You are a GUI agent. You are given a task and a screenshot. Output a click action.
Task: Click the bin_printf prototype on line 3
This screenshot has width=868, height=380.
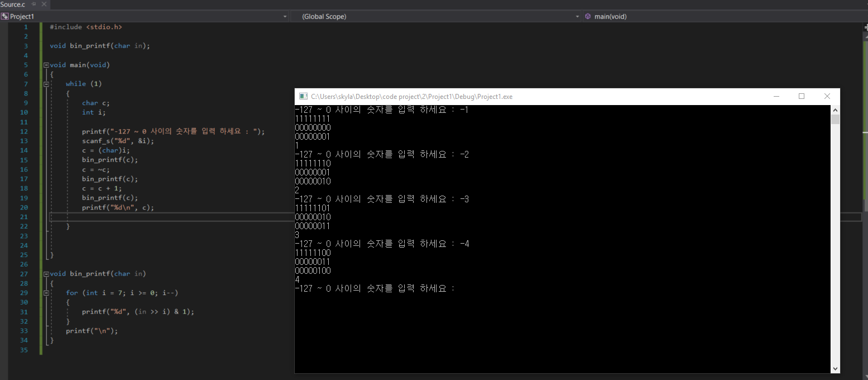100,46
